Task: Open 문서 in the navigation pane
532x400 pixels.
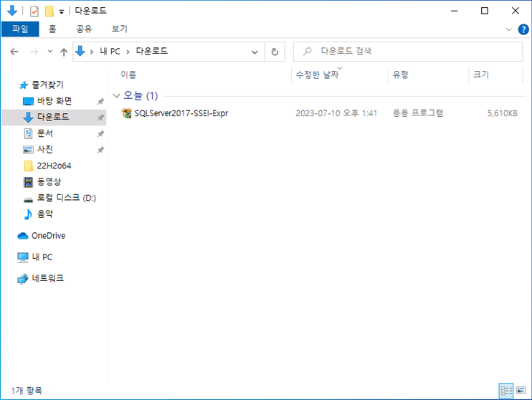Action: 44,133
